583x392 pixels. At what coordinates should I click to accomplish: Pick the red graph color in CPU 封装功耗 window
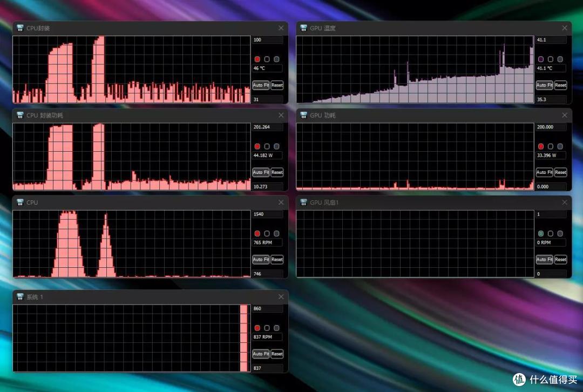pyautogui.click(x=257, y=146)
